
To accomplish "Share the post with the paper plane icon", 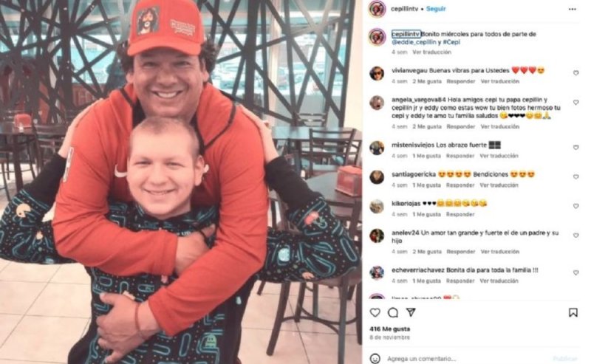I will (x=411, y=312).
